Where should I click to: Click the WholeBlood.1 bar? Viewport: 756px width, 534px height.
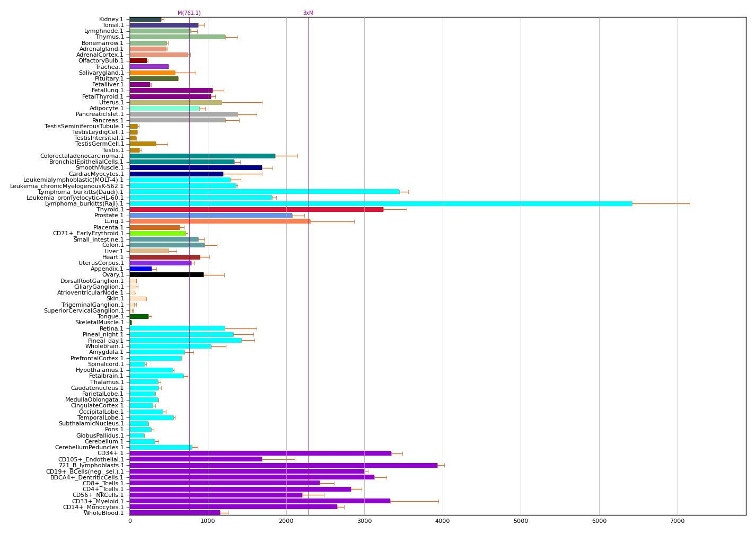[175, 512]
